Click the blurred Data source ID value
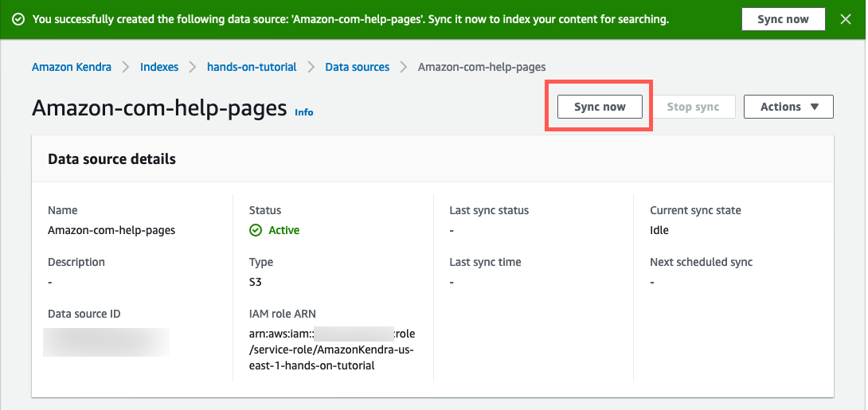868x410 pixels. (x=107, y=341)
